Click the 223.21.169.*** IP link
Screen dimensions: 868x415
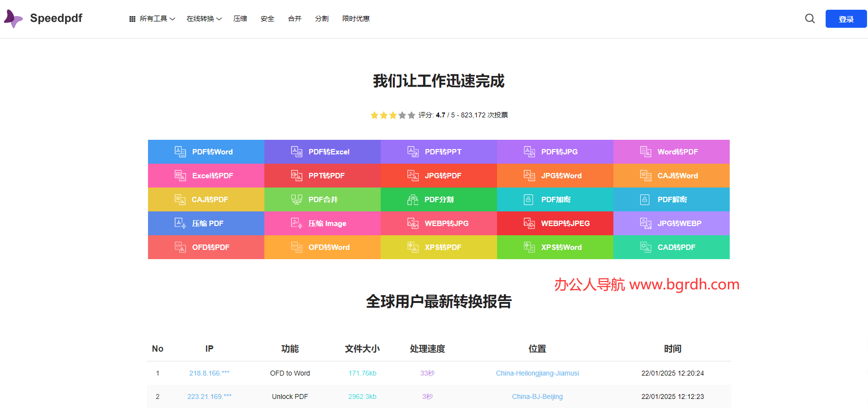[x=209, y=396]
